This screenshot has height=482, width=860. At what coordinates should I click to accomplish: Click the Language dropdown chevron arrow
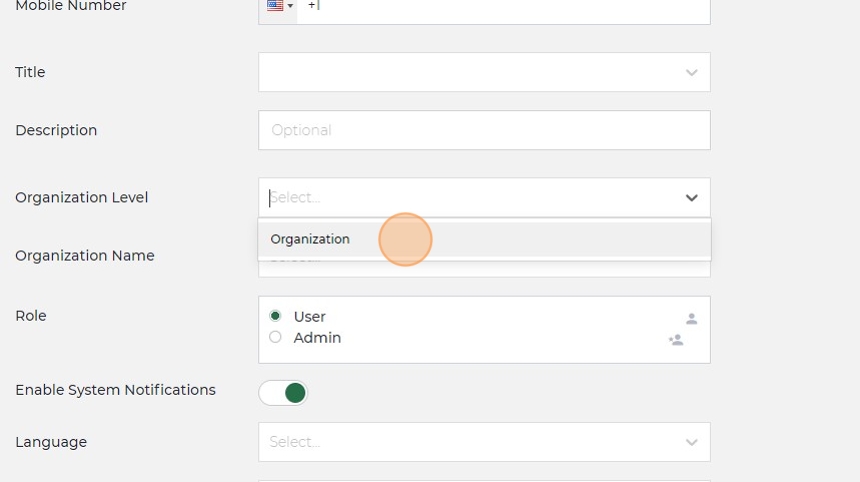coord(691,442)
